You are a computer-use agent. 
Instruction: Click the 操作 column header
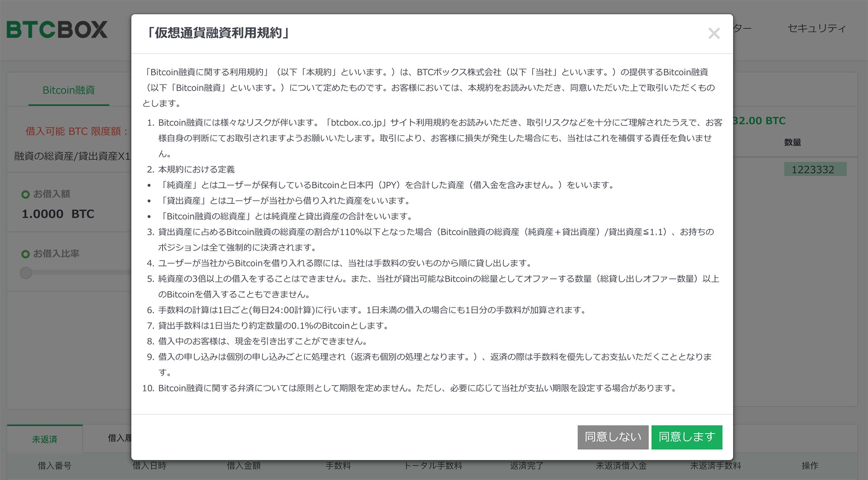click(810, 466)
